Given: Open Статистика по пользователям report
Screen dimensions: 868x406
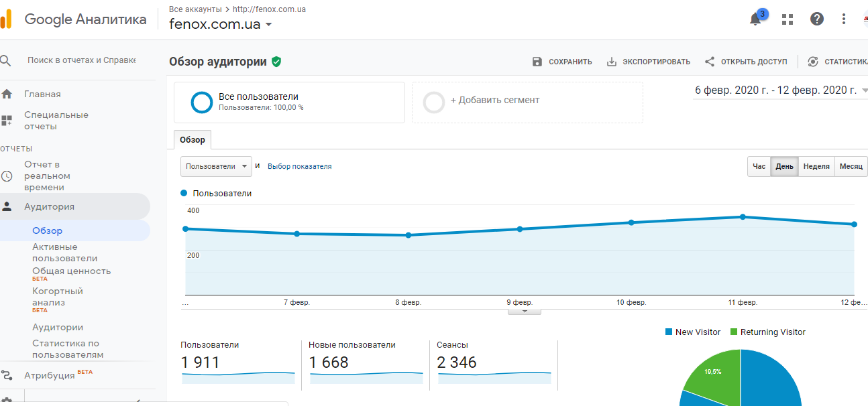Looking at the screenshot, I should click(x=68, y=349).
